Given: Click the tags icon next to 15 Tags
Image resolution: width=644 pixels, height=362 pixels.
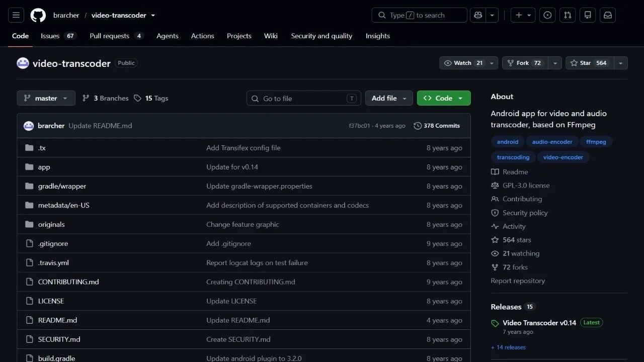Looking at the screenshot, I should (138, 98).
